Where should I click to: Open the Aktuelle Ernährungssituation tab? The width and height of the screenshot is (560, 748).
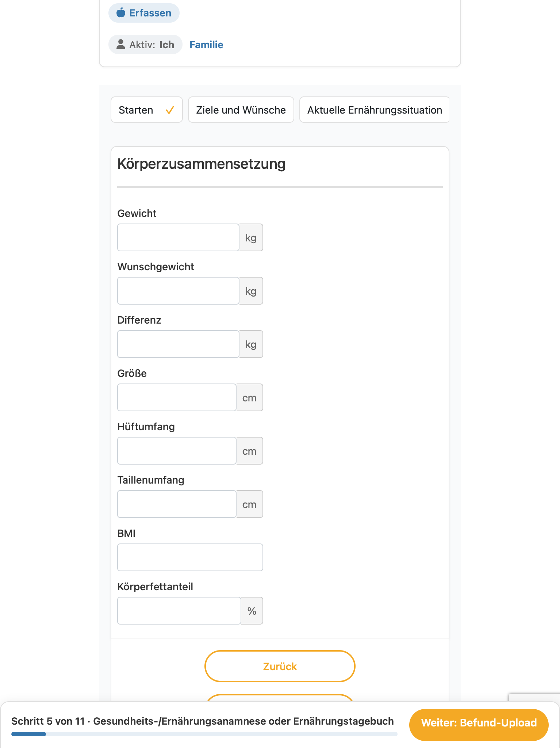[x=375, y=110]
